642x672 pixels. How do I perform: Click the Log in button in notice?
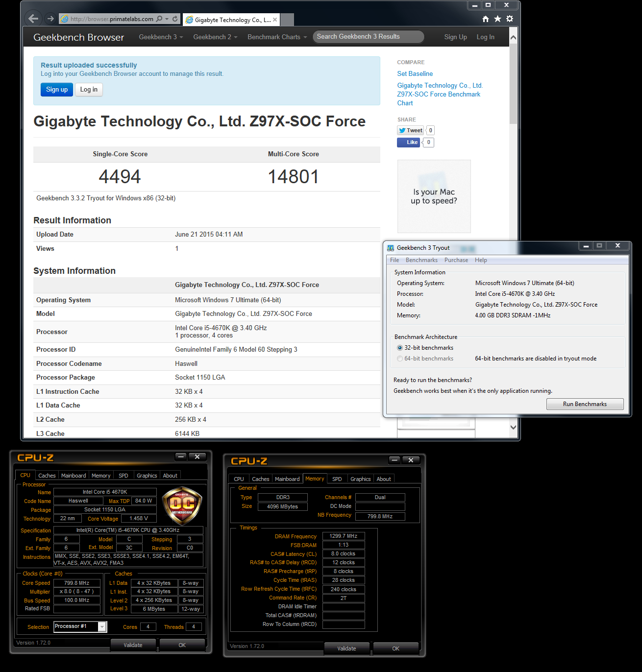click(x=89, y=89)
